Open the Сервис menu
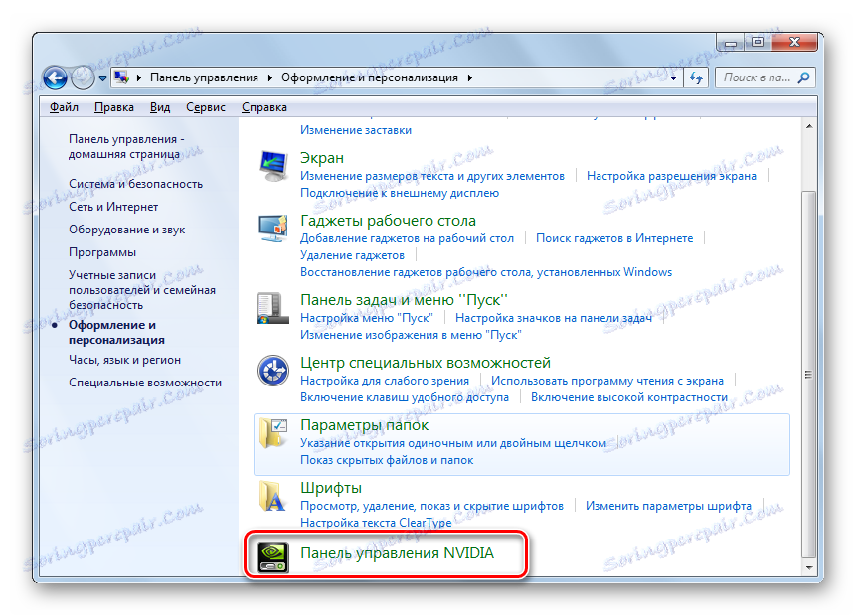The image size is (857, 616). (206, 107)
